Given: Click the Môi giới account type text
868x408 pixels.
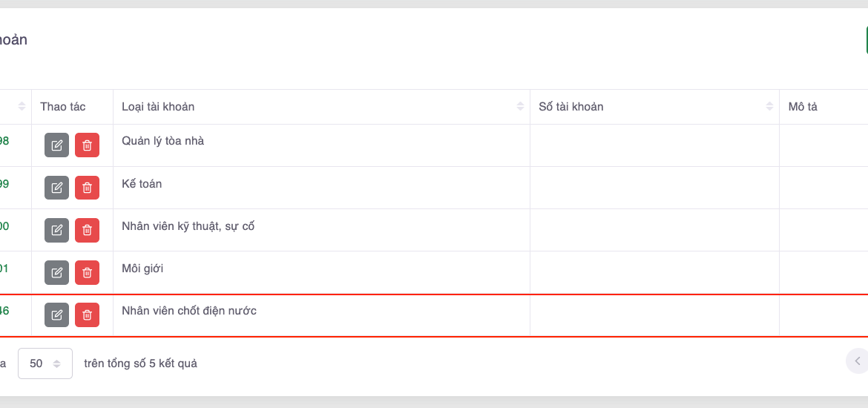Looking at the screenshot, I should (x=142, y=269).
